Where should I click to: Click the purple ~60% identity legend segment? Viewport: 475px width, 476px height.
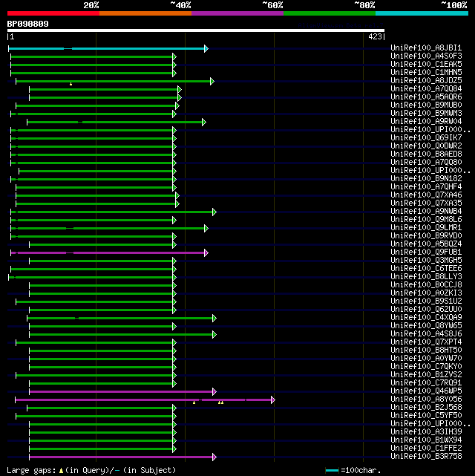coord(237,13)
